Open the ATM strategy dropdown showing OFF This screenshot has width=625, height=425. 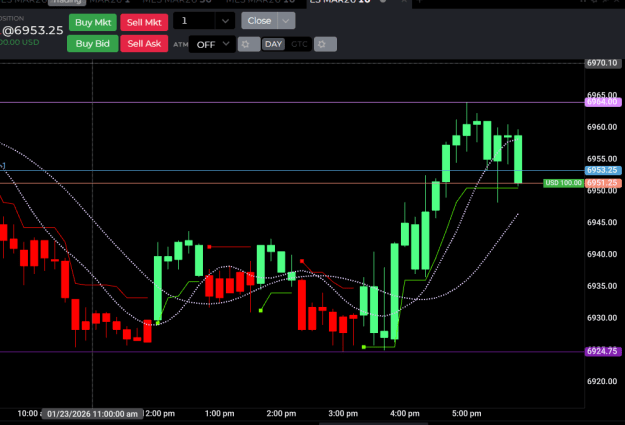212,44
